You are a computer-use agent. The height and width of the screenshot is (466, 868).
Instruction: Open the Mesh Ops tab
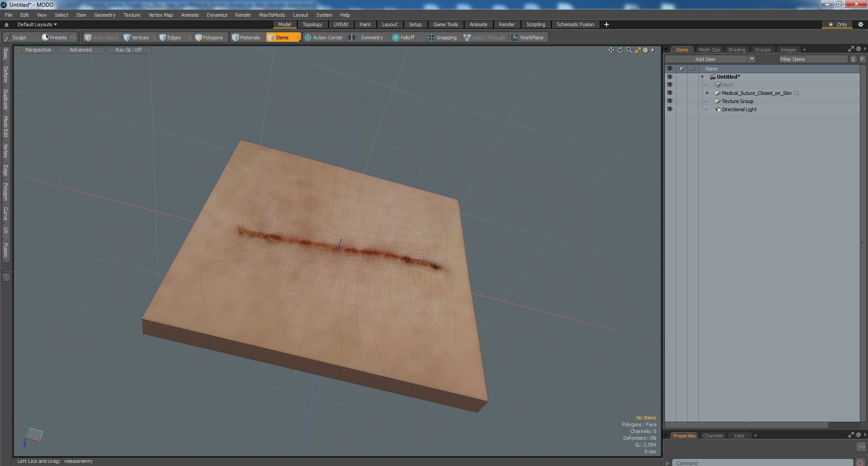(709, 50)
